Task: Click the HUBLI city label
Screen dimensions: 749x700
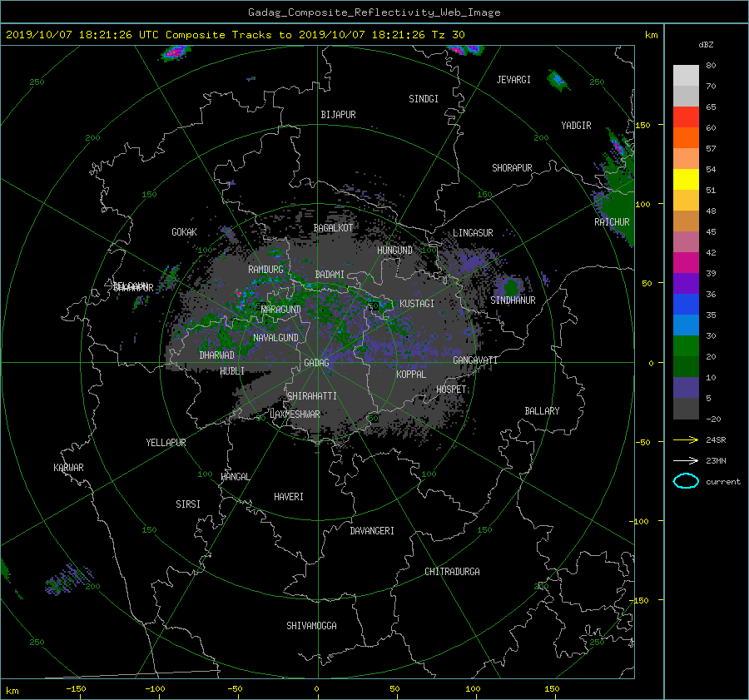Action: [232, 371]
